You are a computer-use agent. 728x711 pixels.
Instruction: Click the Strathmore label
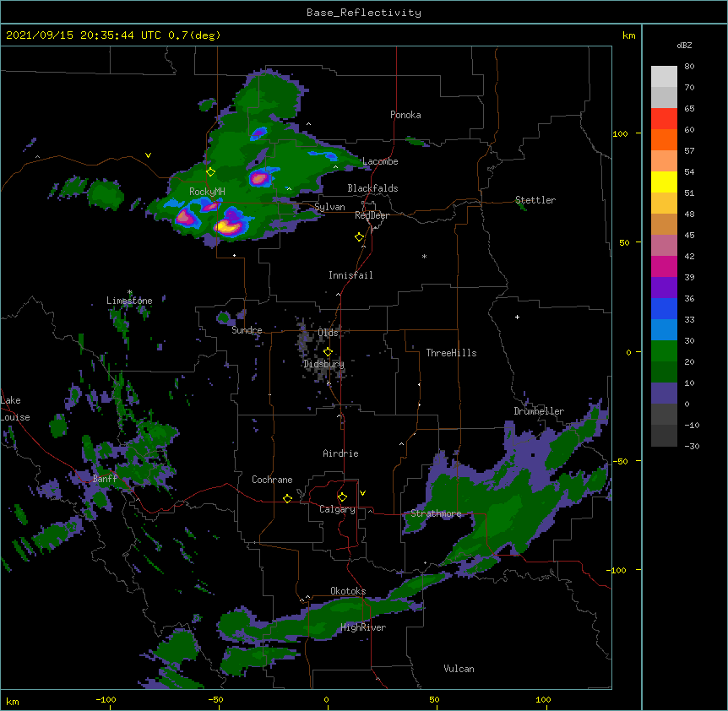pyautogui.click(x=436, y=513)
